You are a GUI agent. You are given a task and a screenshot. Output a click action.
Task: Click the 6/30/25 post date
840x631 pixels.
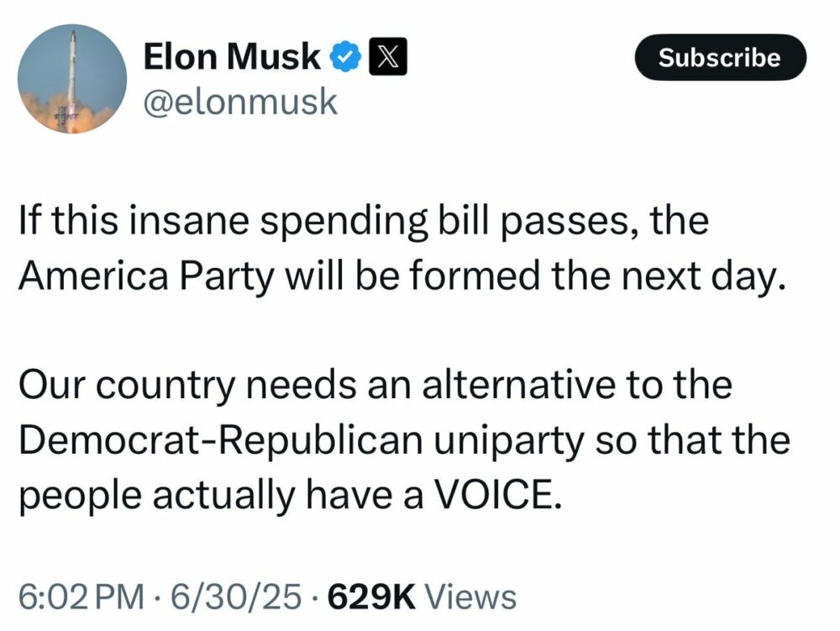[236, 597]
